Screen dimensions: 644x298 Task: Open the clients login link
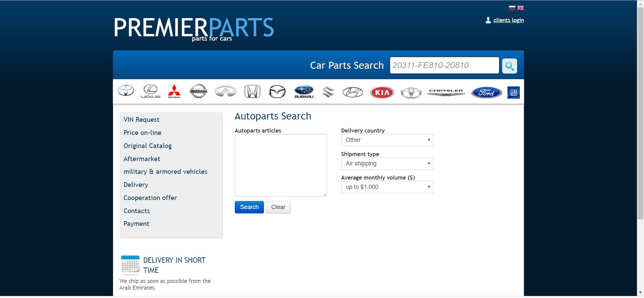508,20
